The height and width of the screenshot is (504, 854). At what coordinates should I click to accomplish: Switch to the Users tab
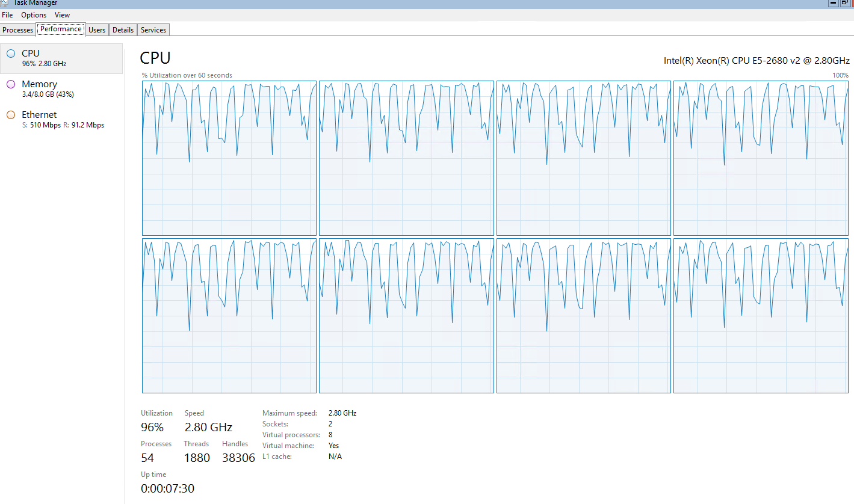pos(97,30)
